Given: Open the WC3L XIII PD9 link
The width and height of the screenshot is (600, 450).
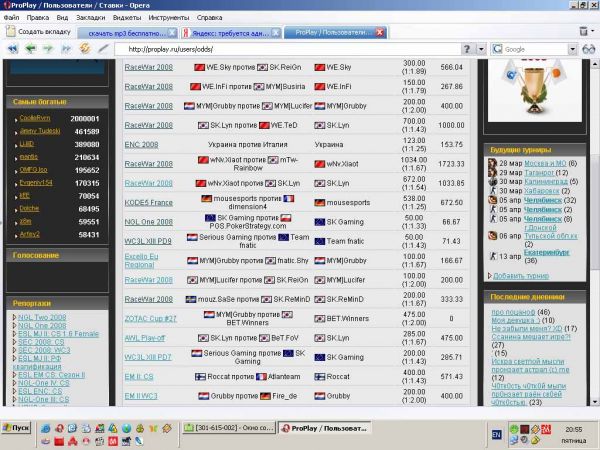Looking at the screenshot, I should tap(148, 241).
